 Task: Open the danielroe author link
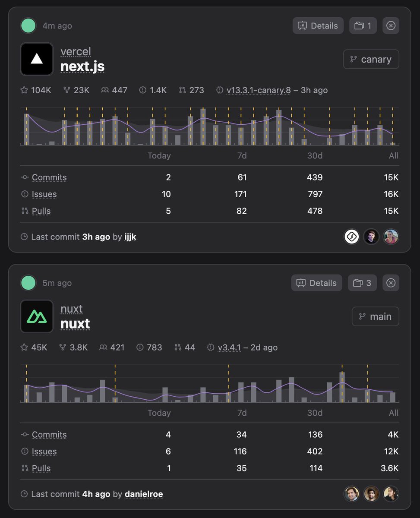(x=144, y=494)
